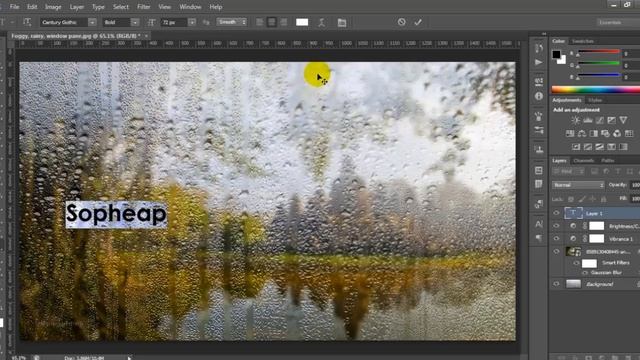
Task: Click the red R channel slider
Action: click(x=599, y=52)
